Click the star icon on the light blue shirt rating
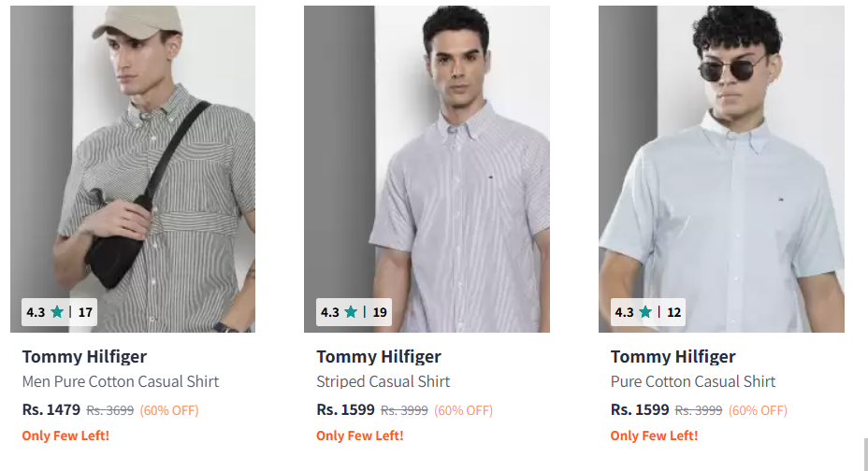 645,312
